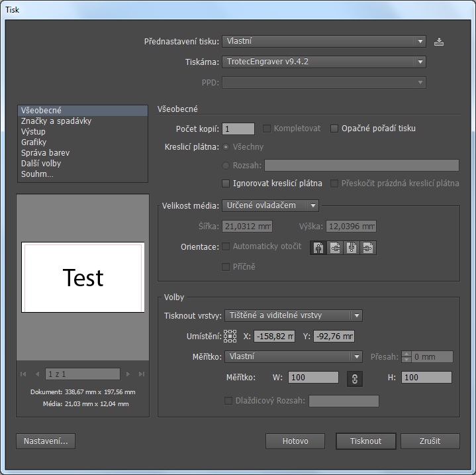Select Značky a spadávky in category list
This screenshot has height=475, width=476.
click(x=56, y=121)
